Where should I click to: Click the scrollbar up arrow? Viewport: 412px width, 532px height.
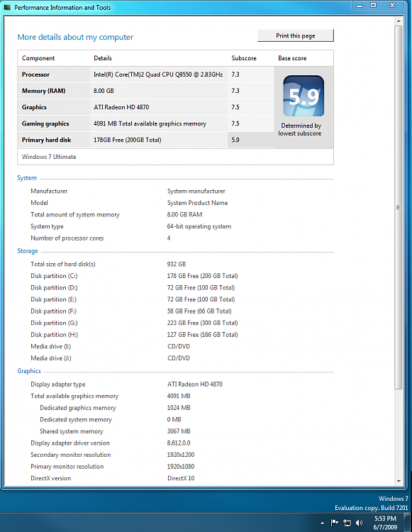coord(399,21)
